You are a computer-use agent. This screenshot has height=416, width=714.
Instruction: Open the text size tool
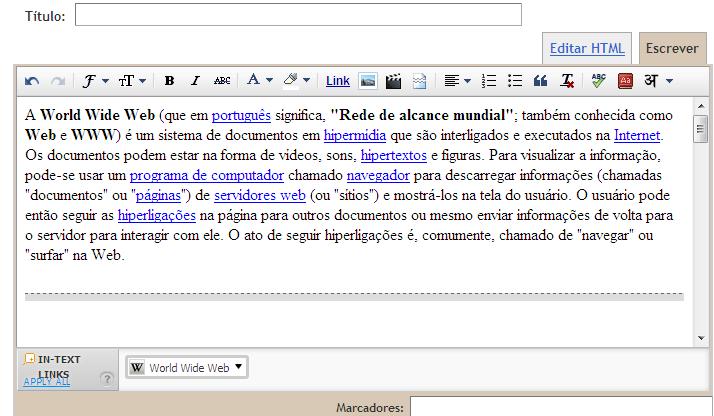tap(126, 81)
